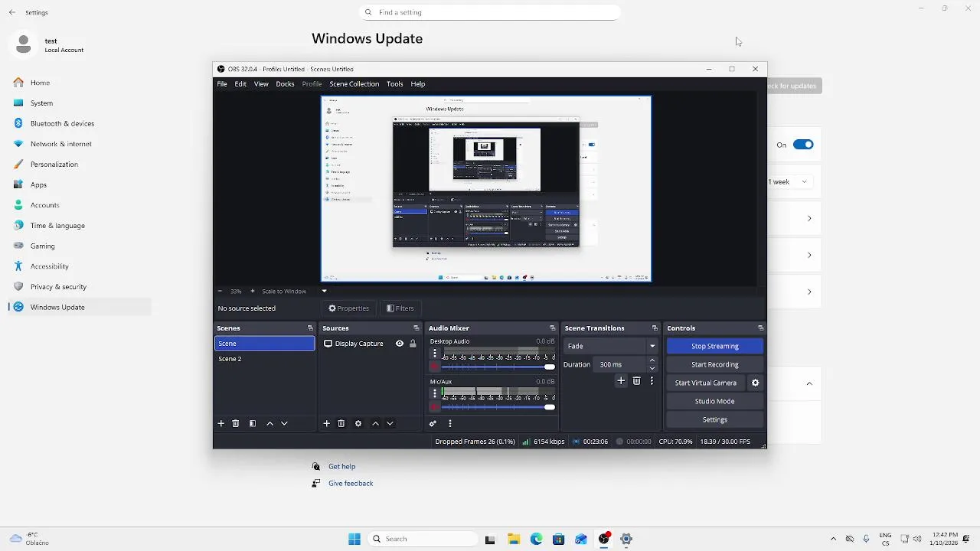The image size is (980, 551).
Task: Toggle Display Capture visibility eye
Action: [400, 344]
